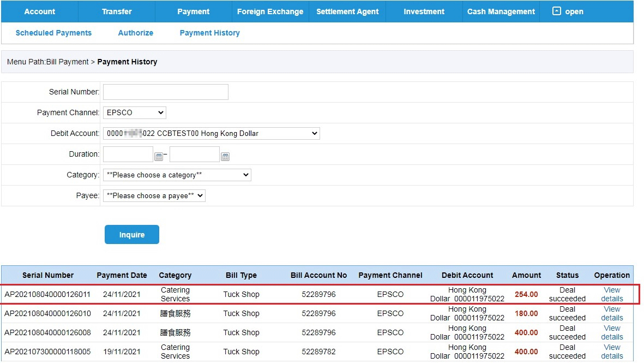Click the Payment Channel column header
The width and height of the screenshot is (644, 363).
pos(390,276)
